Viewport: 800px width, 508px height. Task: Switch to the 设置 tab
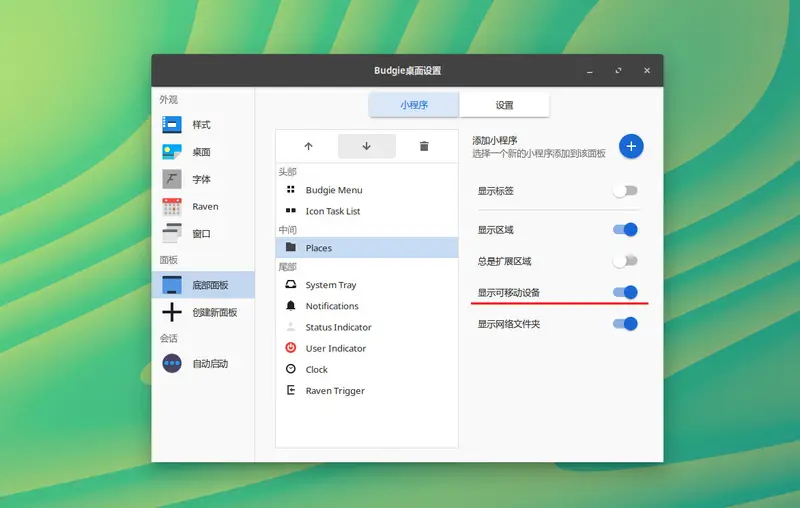(x=504, y=105)
